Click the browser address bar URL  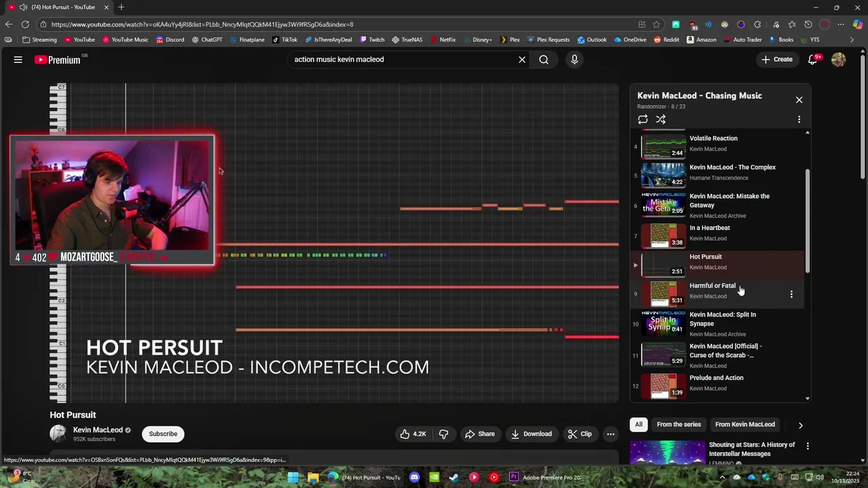202,24
